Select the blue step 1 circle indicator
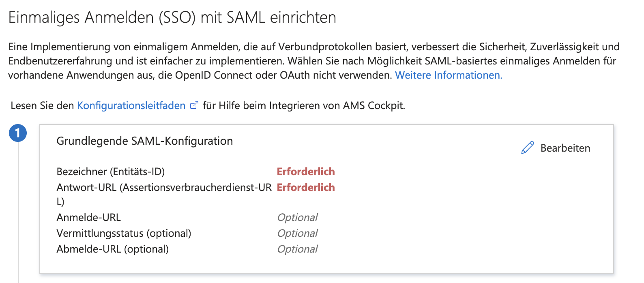644x283 pixels. [17, 133]
